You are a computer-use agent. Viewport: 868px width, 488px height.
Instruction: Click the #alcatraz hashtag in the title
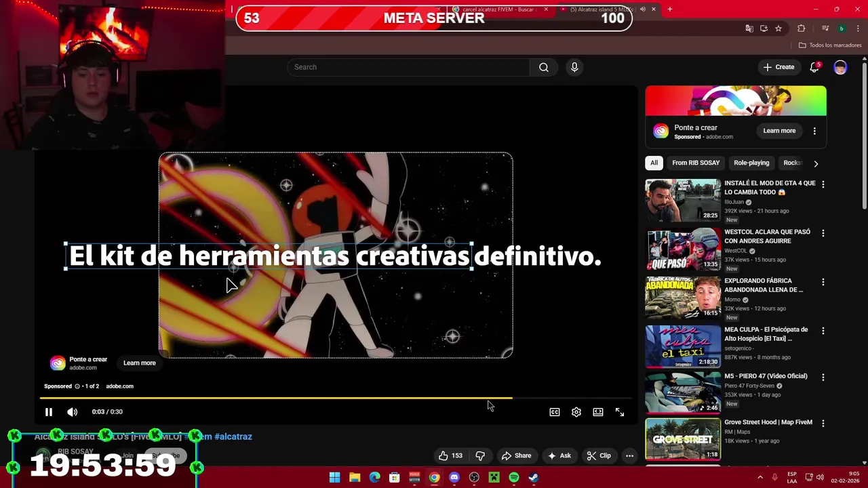click(x=233, y=436)
